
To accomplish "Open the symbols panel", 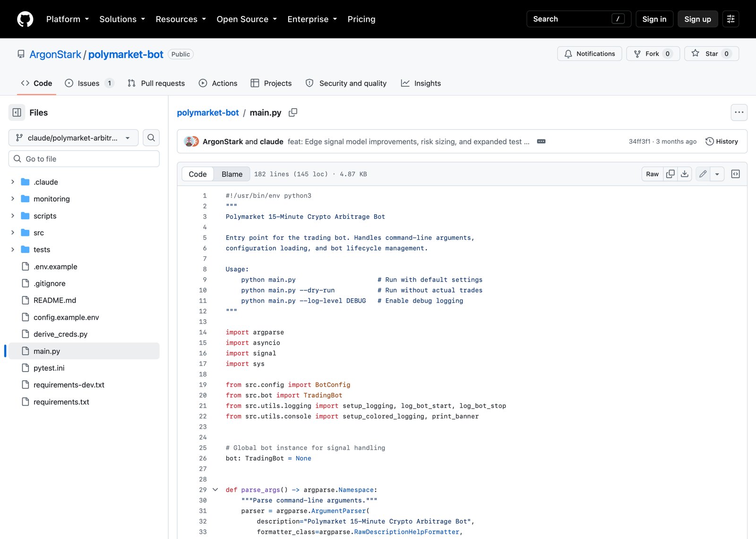I will pyautogui.click(x=736, y=174).
